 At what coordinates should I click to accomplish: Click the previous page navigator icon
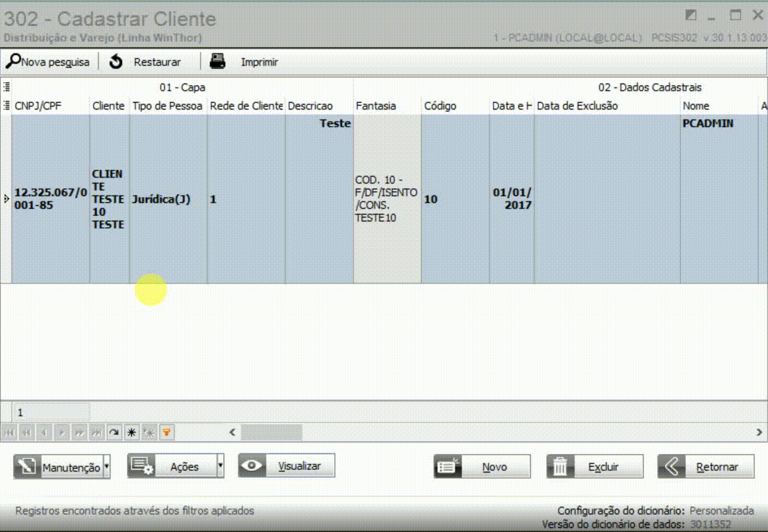click(x=27, y=433)
